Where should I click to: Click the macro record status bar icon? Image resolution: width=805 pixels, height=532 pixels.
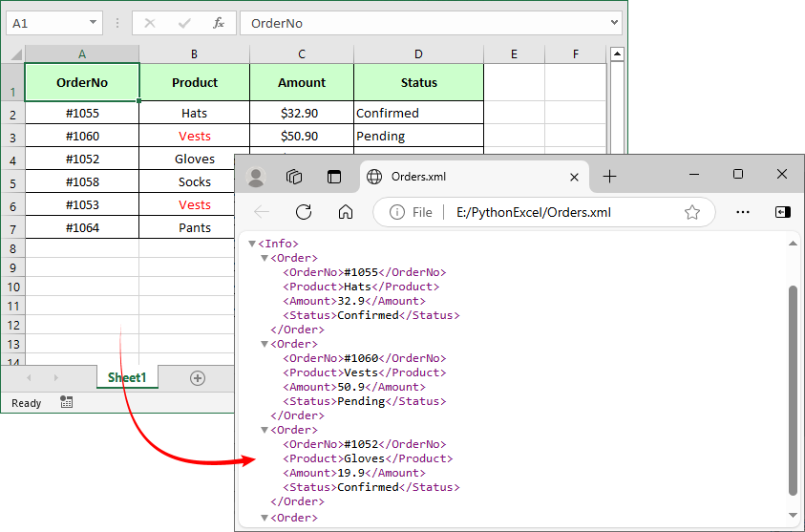click(66, 403)
